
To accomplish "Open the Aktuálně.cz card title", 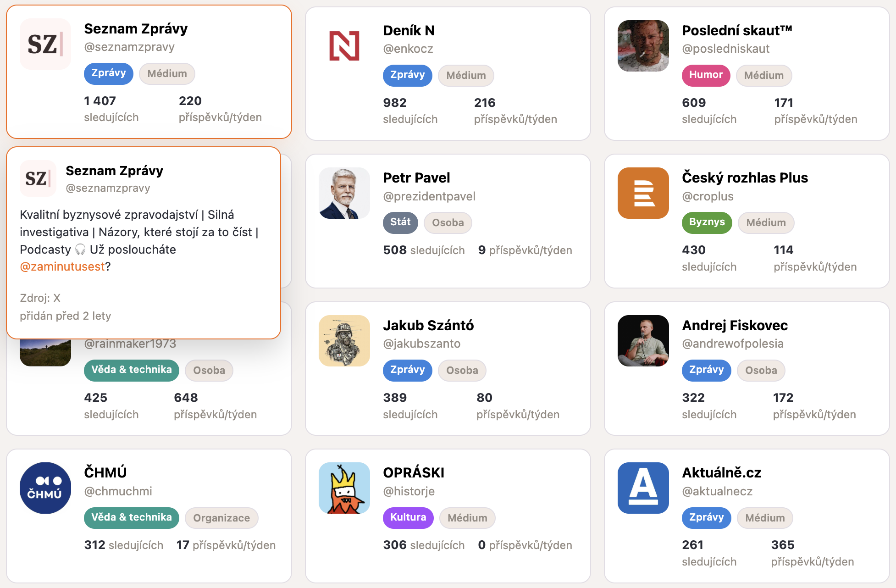I will pyautogui.click(x=721, y=472).
